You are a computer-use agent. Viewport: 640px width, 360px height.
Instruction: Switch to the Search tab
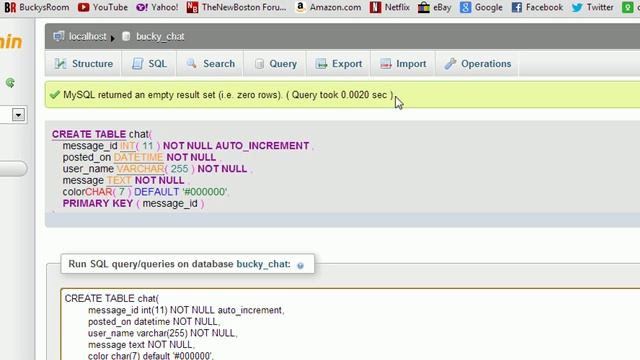point(211,64)
